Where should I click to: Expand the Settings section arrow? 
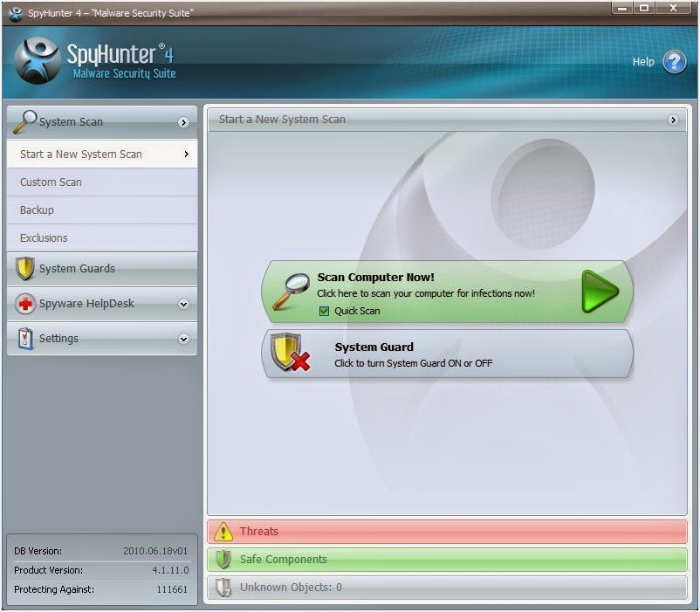point(183,339)
